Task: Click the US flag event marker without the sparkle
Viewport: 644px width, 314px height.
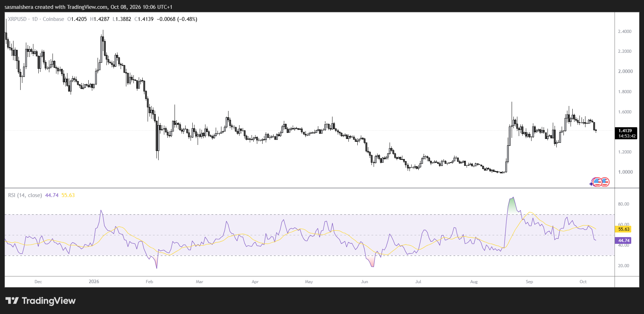Action: point(605,182)
